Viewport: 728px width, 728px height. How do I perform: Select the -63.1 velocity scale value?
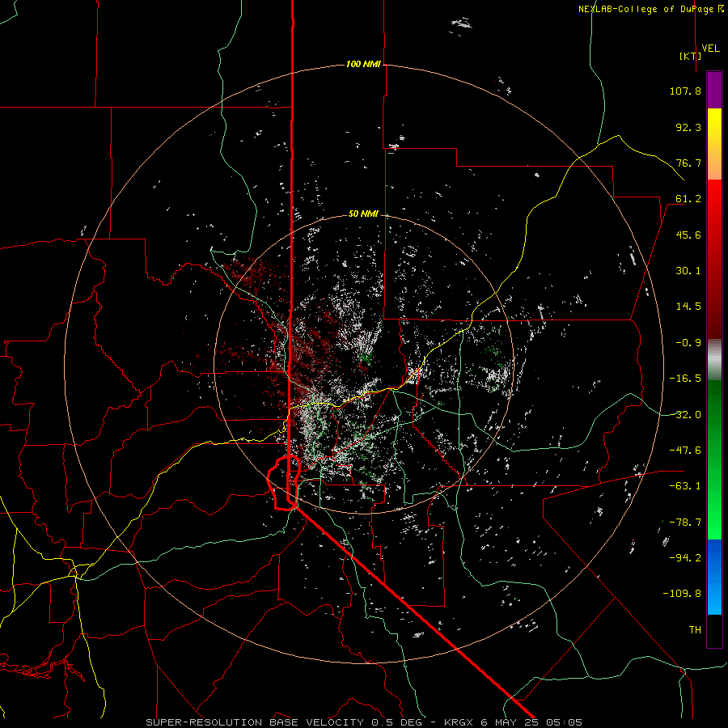685,486
